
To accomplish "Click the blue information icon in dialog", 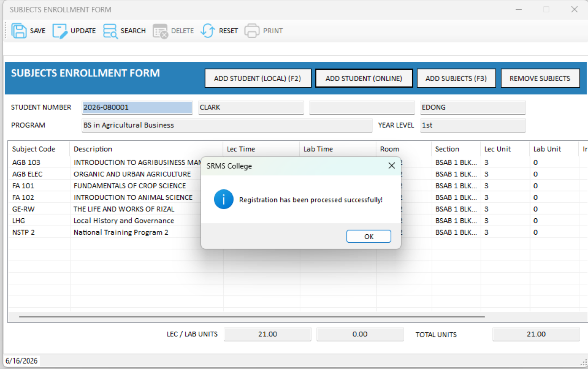I will click(223, 199).
